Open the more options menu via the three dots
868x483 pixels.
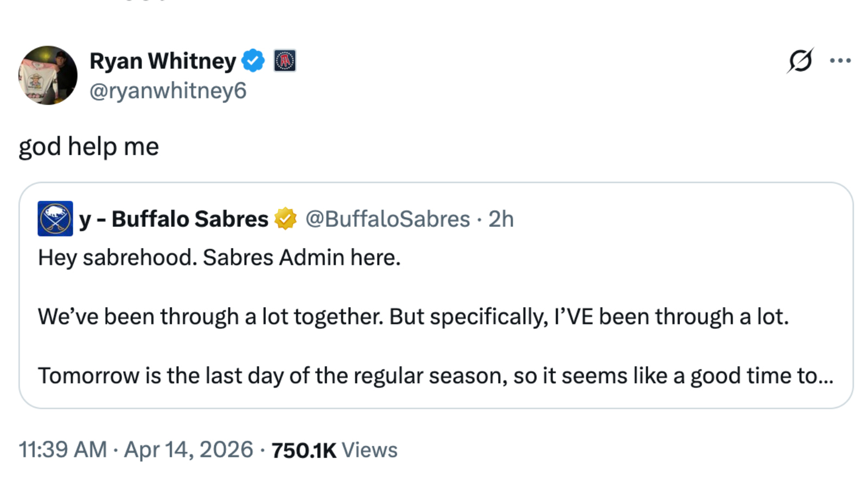click(839, 61)
